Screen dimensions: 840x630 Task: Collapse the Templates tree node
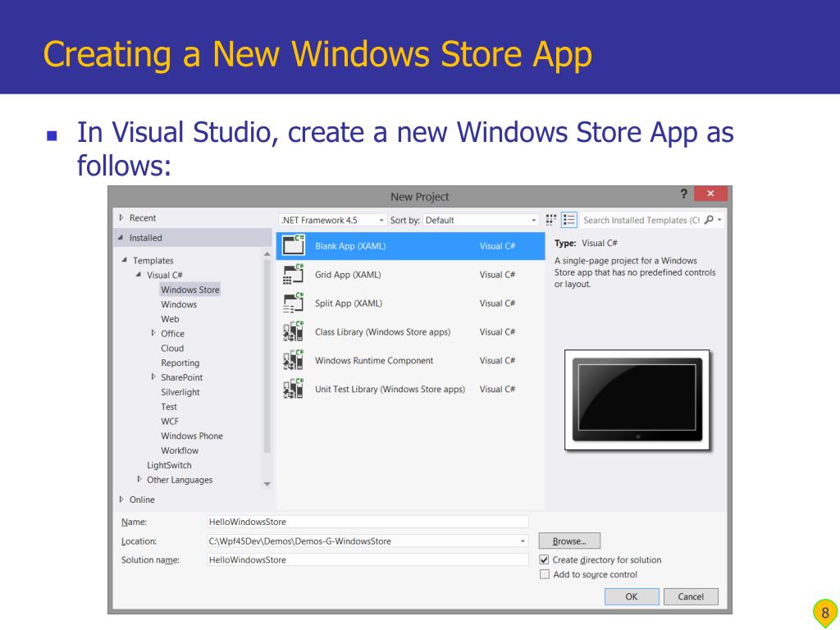point(125,260)
